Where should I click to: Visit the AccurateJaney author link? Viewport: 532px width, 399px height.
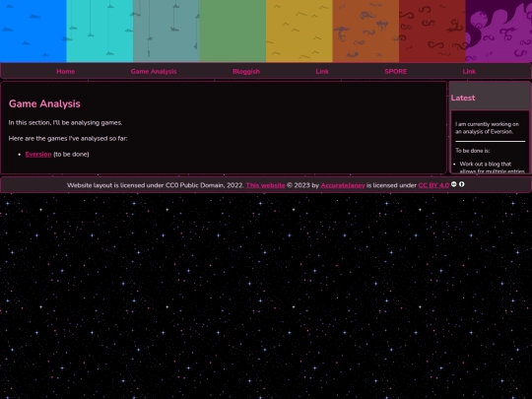(343, 185)
